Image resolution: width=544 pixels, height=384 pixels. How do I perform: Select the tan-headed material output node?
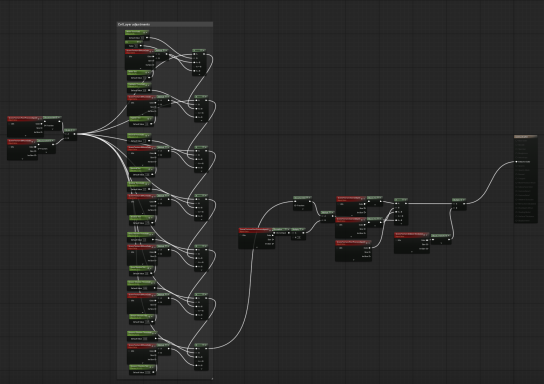[526, 179]
